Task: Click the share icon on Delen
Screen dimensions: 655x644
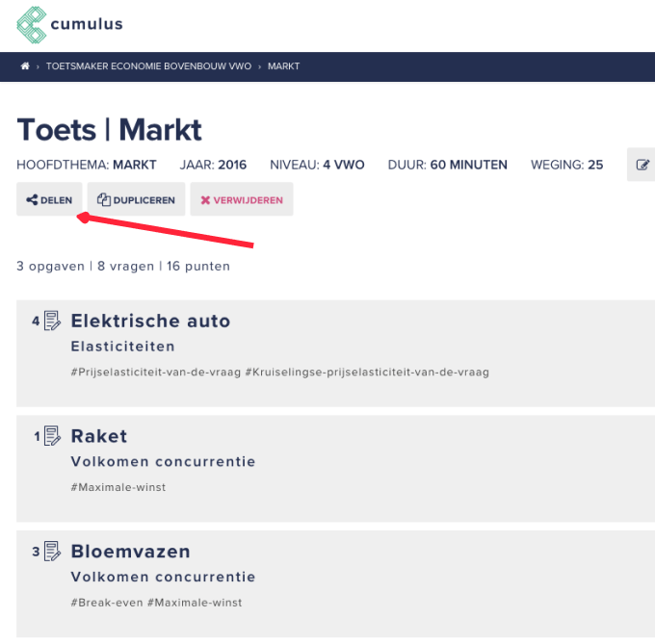Action: coord(32,200)
